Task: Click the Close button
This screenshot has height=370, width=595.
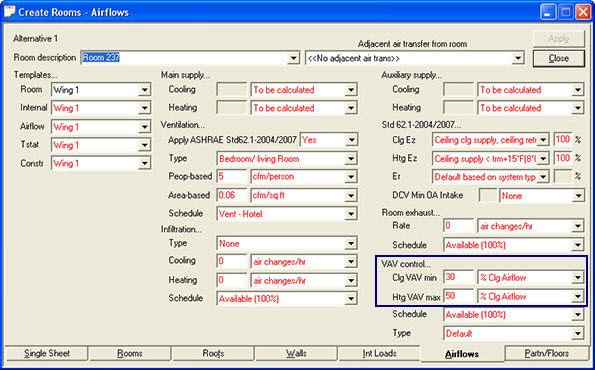Action: coord(559,58)
